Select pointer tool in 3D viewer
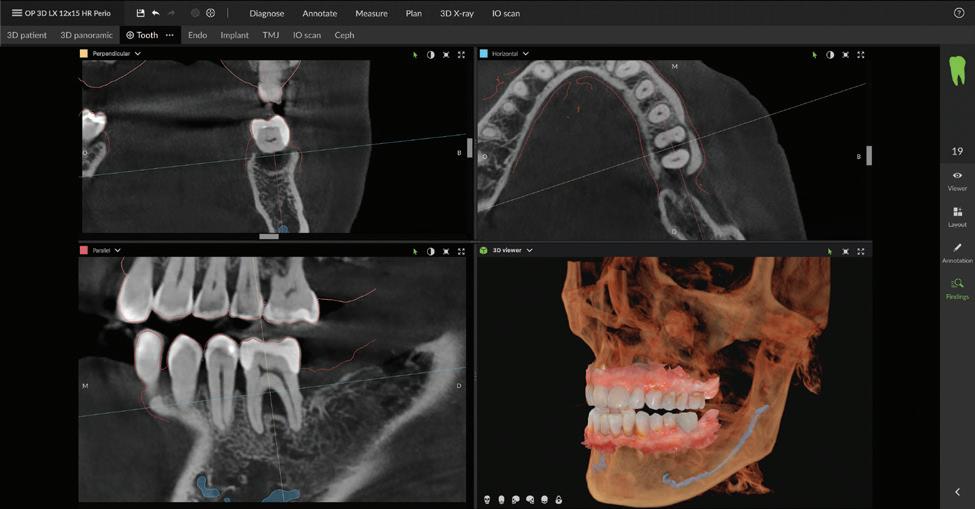975x509 pixels. 829,252
